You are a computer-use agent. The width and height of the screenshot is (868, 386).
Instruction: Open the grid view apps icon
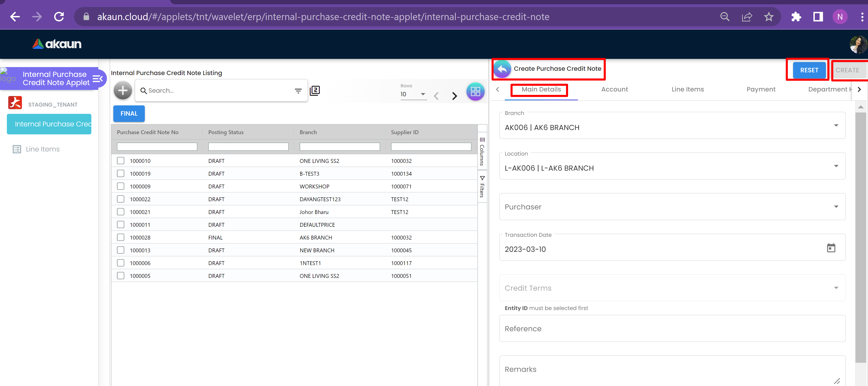pyautogui.click(x=475, y=91)
